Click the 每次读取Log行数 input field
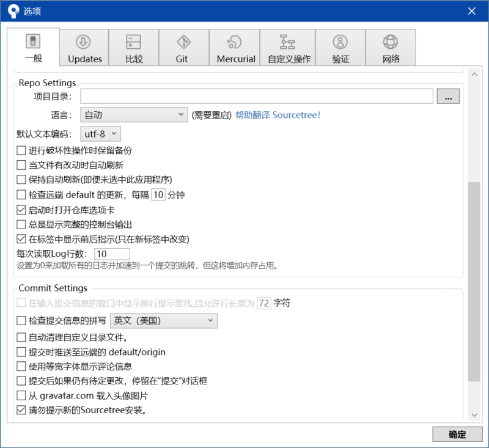 point(112,254)
